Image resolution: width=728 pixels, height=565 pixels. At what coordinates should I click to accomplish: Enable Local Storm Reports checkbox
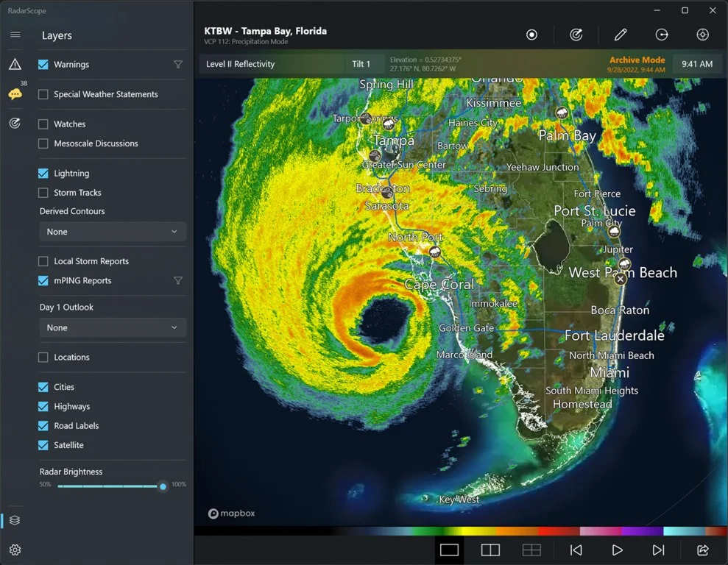click(43, 261)
